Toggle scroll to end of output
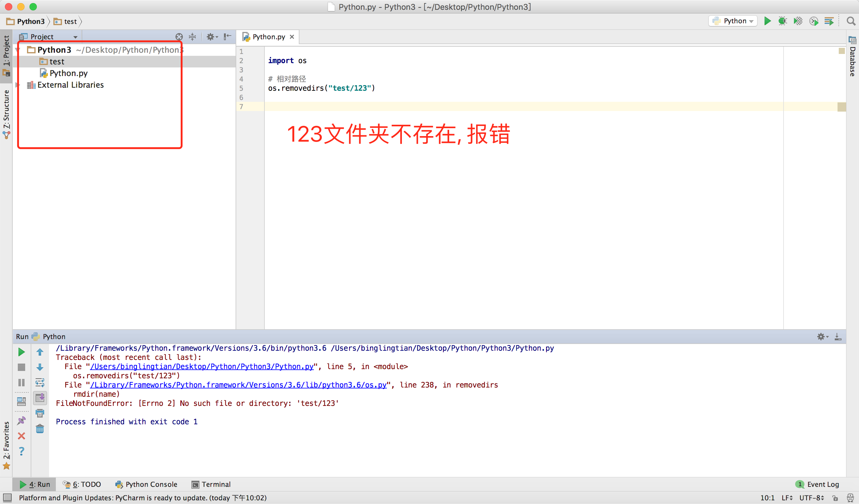This screenshot has width=859, height=504. 40,398
